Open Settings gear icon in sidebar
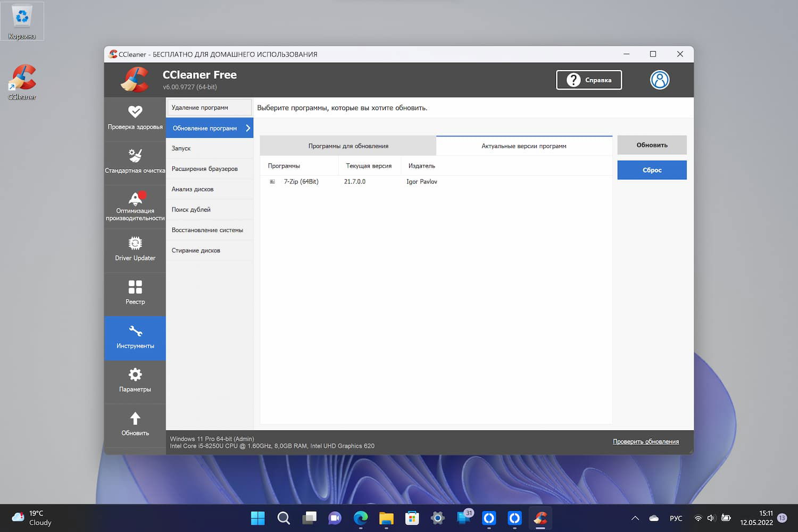Image resolution: width=798 pixels, height=532 pixels. (x=135, y=375)
